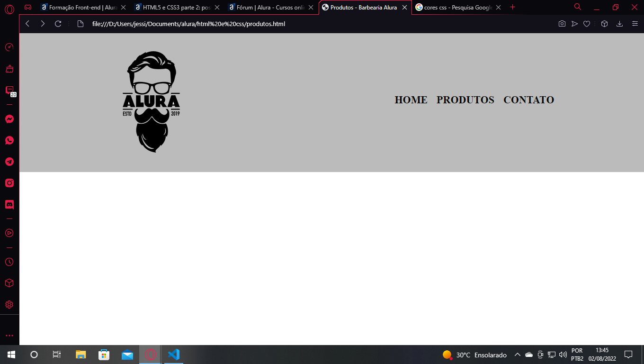The image size is (644, 364).
Task: Open volume speaker tray icon
Action: [x=563, y=355]
